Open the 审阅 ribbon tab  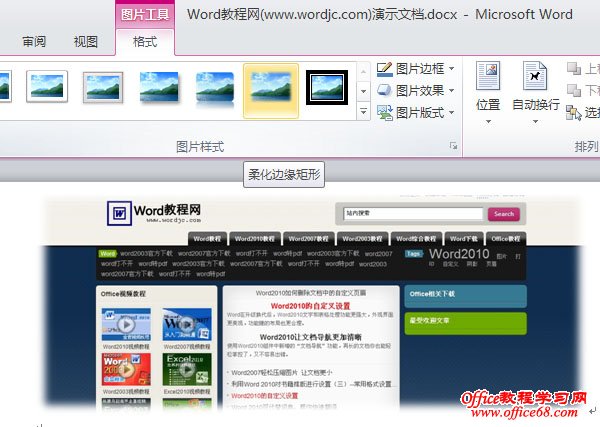click(x=34, y=41)
